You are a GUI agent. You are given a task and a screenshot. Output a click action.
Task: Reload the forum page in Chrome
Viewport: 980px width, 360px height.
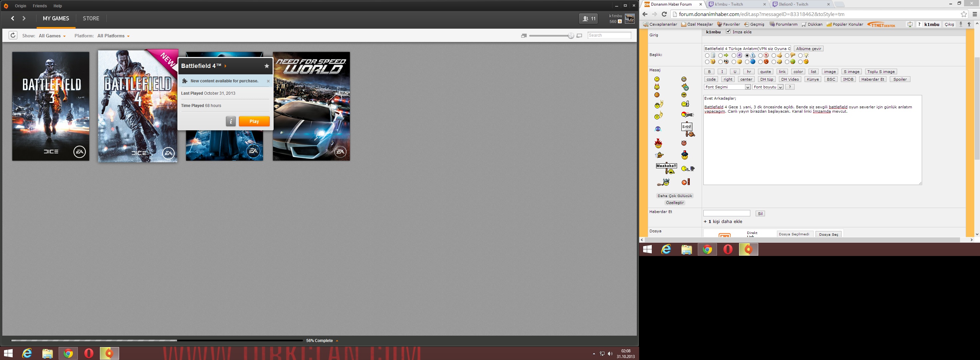tap(664, 14)
